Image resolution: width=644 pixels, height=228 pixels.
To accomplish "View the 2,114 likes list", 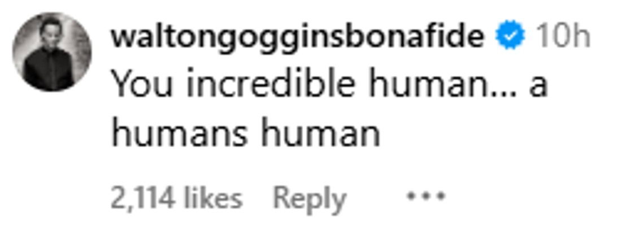I will pyautogui.click(x=177, y=199).
